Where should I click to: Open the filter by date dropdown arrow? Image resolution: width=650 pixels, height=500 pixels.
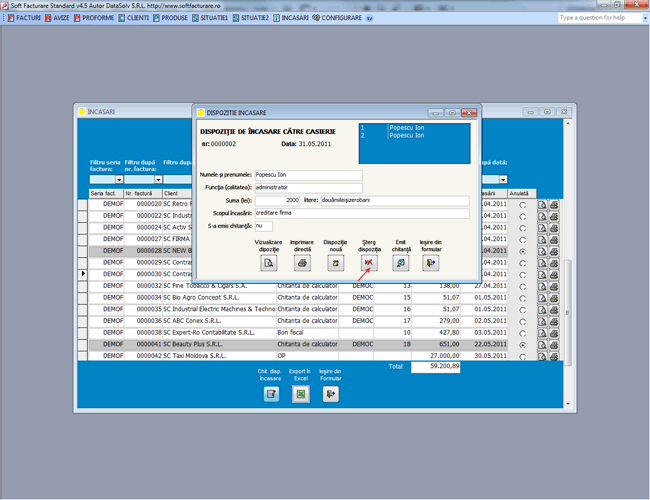(x=503, y=180)
